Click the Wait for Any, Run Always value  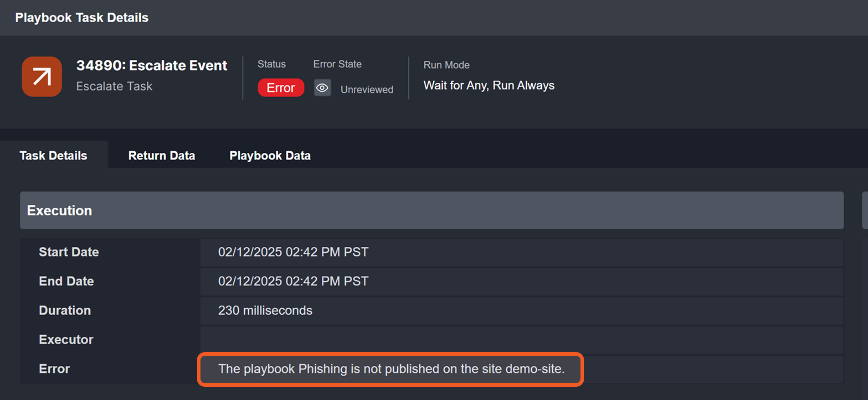[489, 86]
